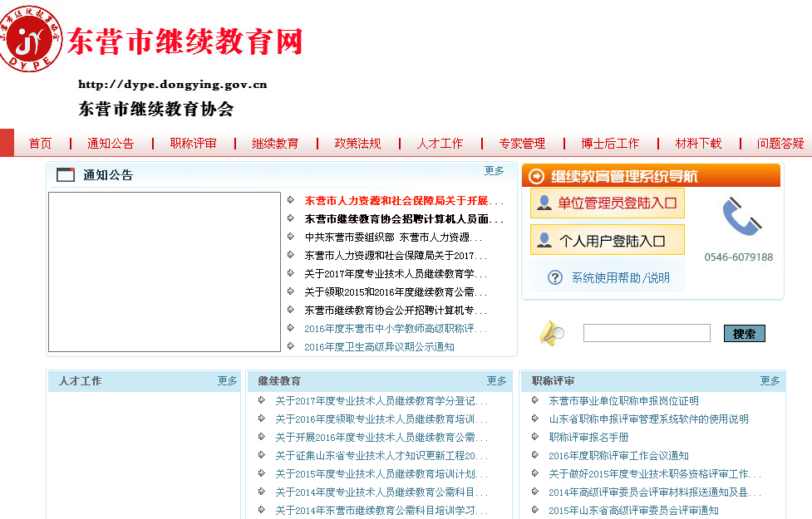
Task: Open the 2016年度卫生高级异议期公示通知 link
Action: (x=379, y=347)
